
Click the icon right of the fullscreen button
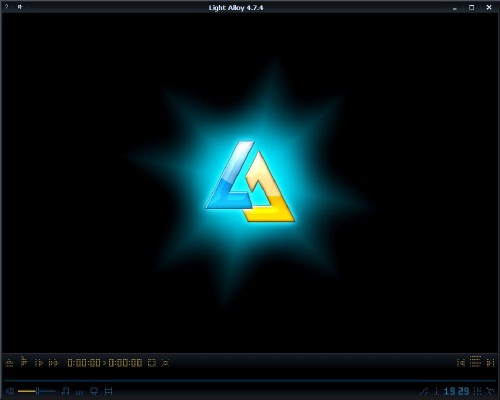pos(165,363)
